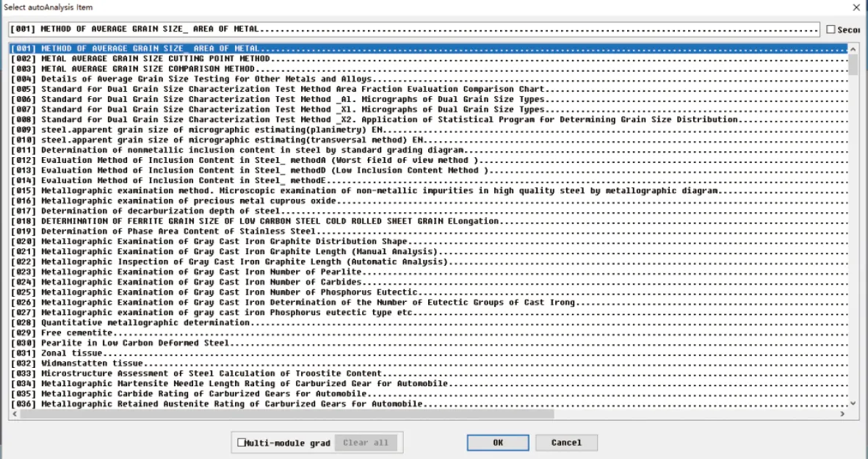The width and height of the screenshot is (868, 459).
Task: Click the Cancel button
Action: [x=565, y=443]
